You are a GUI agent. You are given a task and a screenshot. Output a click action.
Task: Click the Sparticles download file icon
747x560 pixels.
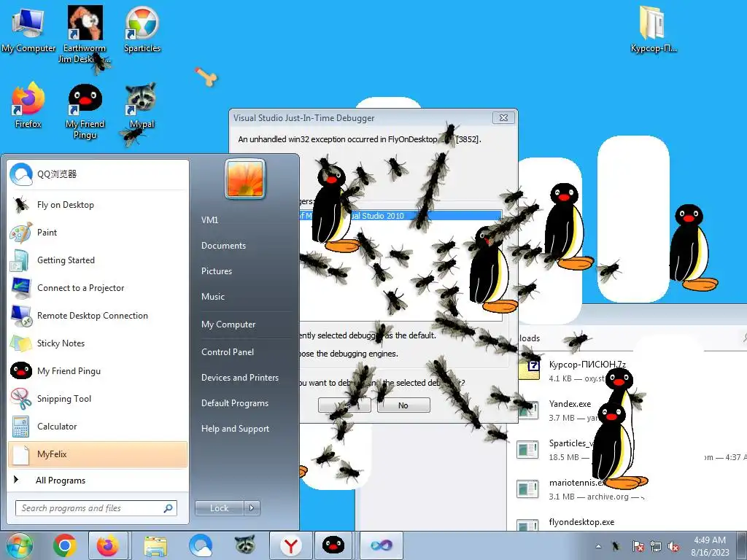528,449
